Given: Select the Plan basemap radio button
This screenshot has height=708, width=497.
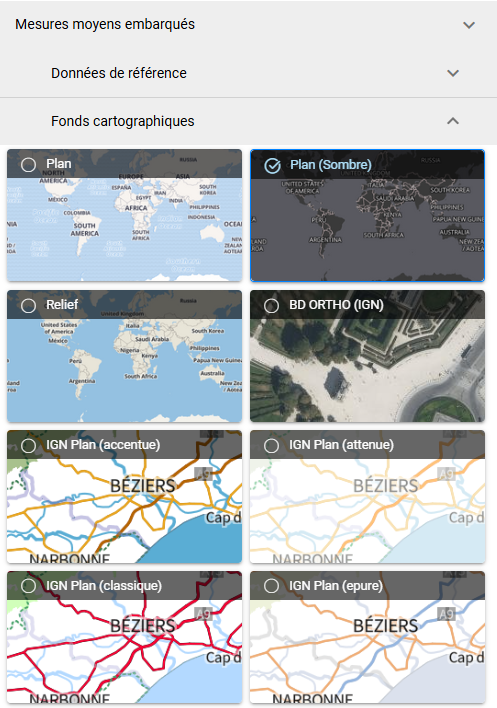Looking at the screenshot, I should (x=28, y=165).
